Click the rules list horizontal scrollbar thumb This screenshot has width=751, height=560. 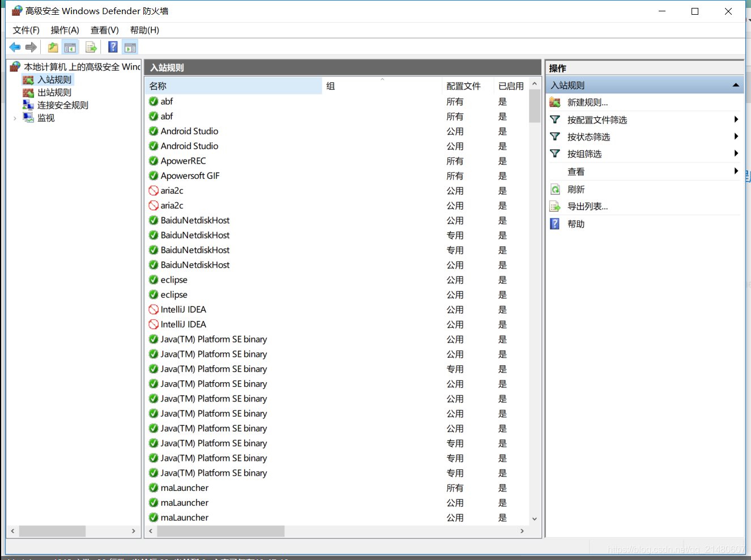click(221, 531)
